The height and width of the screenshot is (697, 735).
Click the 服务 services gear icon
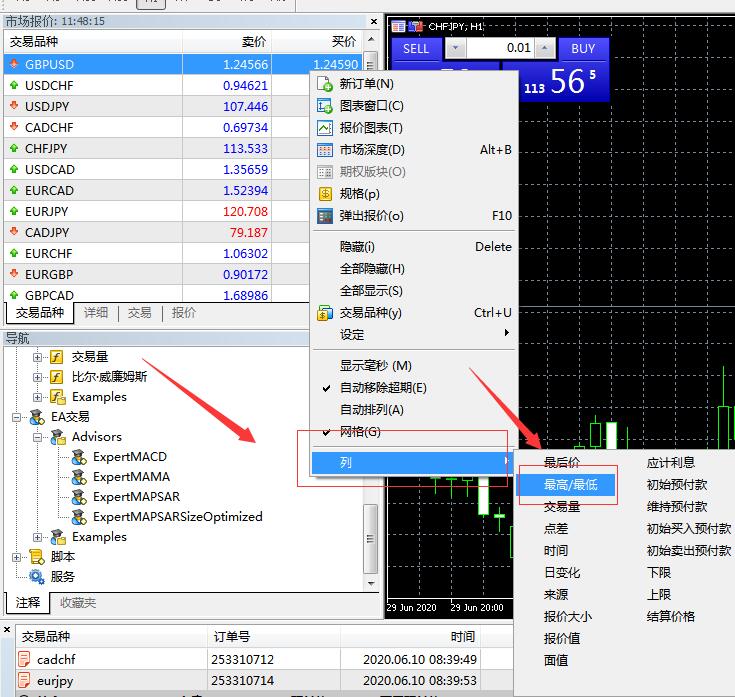point(37,577)
